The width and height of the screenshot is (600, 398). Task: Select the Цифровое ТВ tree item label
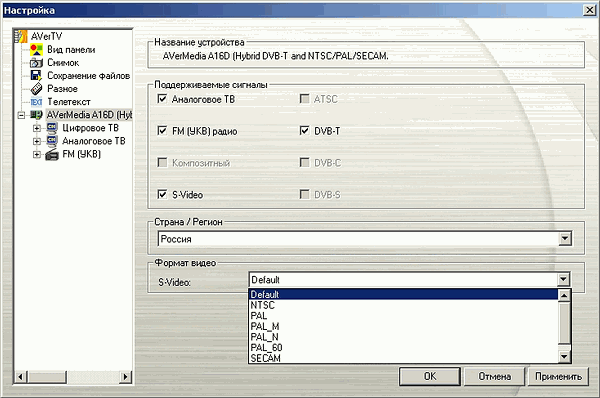point(90,128)
